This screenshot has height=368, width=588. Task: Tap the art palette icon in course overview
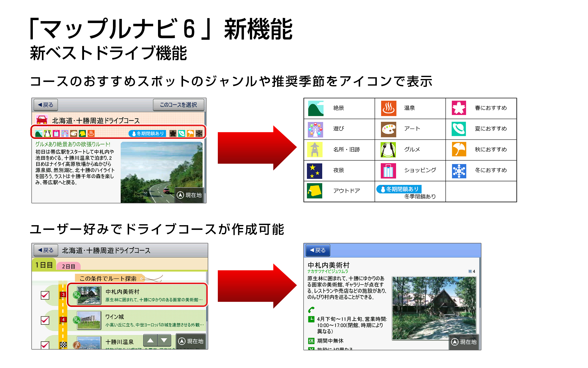73,133
